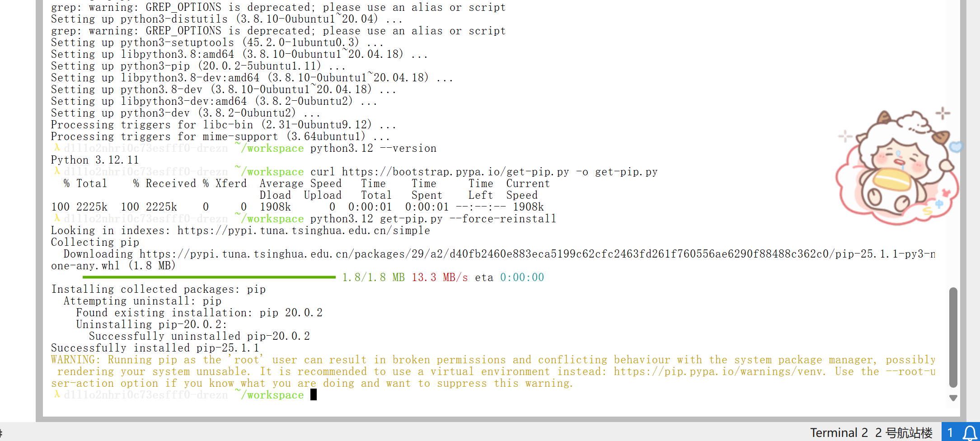Image resolution: width=980 pixels, height=441 pixels.
Task: Open the pypi.tuna.tsinghua.edu.cn/simple index URL
Action: pyautogui.click(x=304, y=230)
